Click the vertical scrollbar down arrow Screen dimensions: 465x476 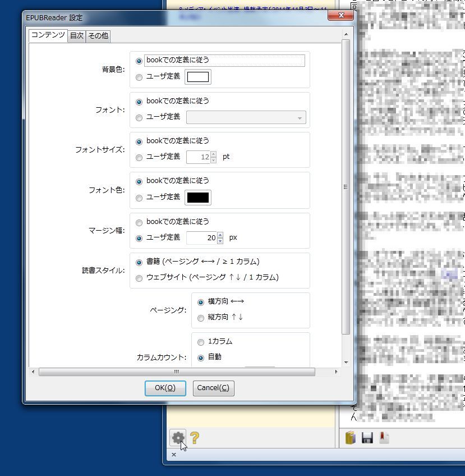(x=346, y=362)
